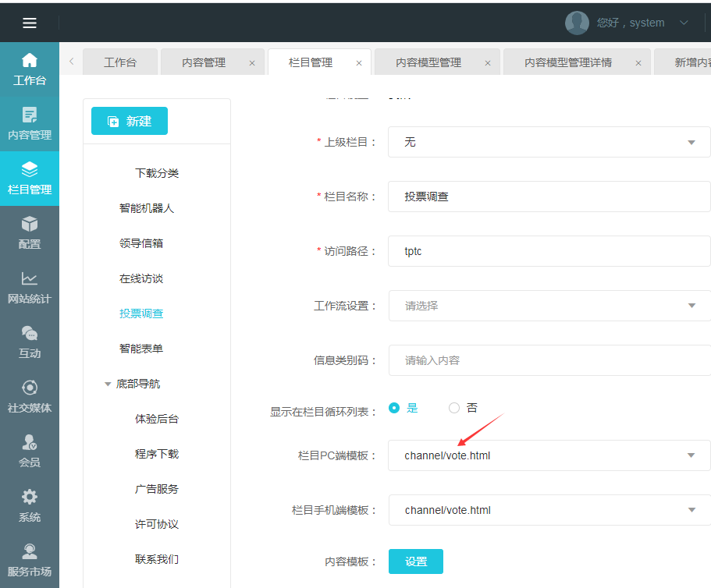The height and width of the screenshot is (588, 711).
Task: Open the 上级栏目 dropdown
Action: (549, 142)
